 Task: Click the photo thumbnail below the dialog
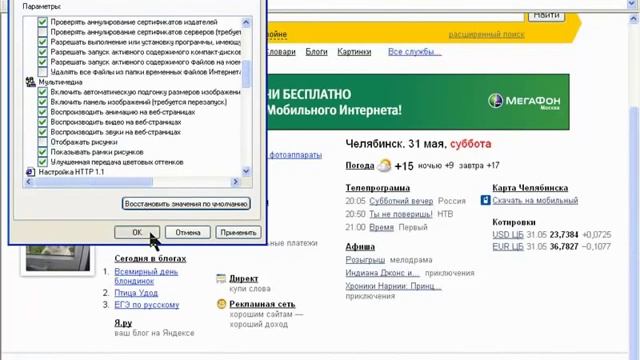tap(58, 258)
